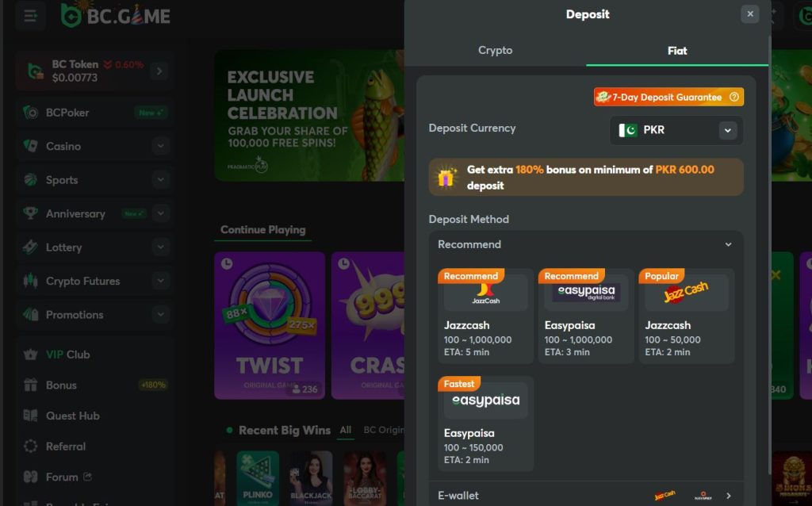This screenshot has width=812, height=506.
Task: Switch to the Crypto deposit tab
Action: [495, 50]
